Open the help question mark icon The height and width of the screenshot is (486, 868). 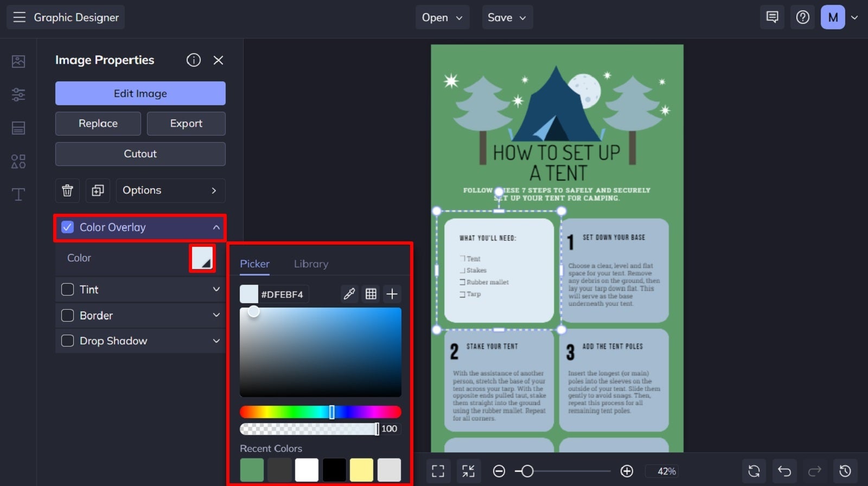[x=803, y=17]
